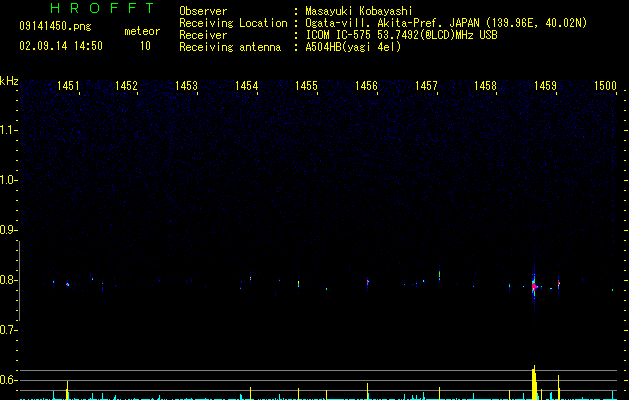Viewport: 629px width, 400px height.
Task: Click the kHz axis unit label
Action: pyautogui.click(x=9, y=81)
